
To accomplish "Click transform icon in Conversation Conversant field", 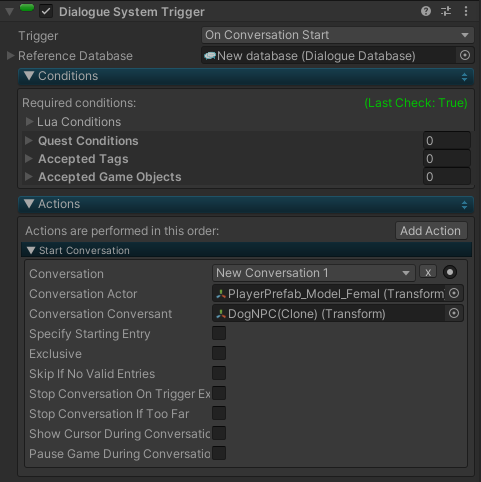I will (x=221, y=314).
